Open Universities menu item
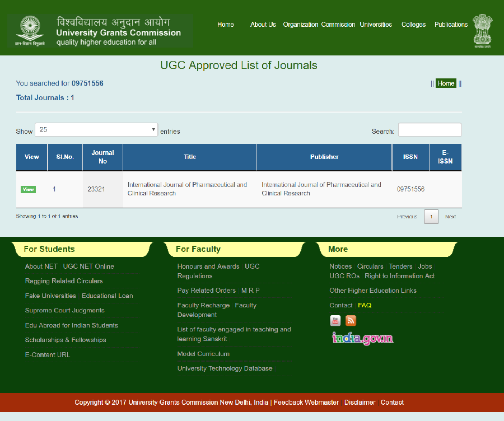Screen dimensions: 504x421 376,25
